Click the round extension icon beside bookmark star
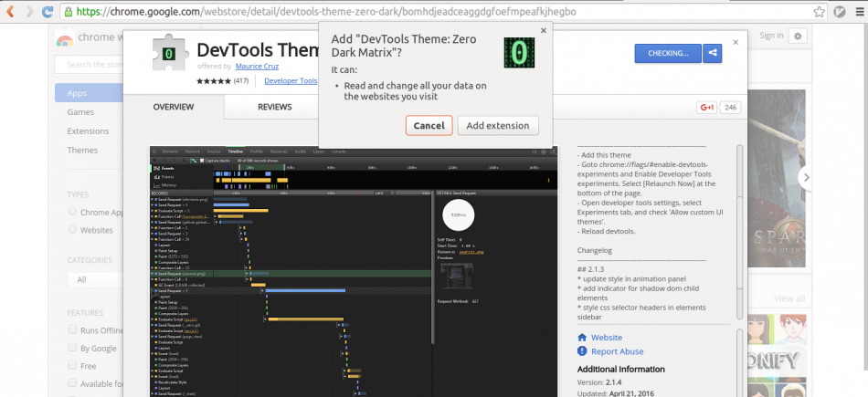The height and width of the screenshot is (397, 868). pos(839,12)
